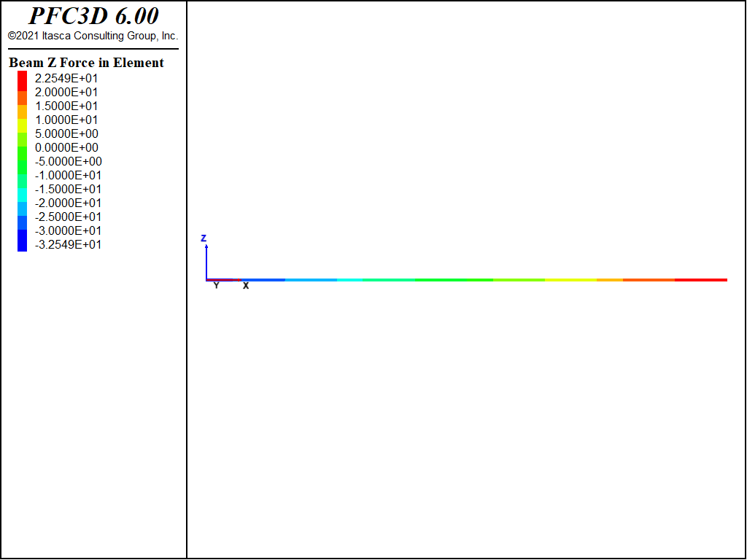Click the PFC3D 6.00 title
This screenshot has width=747, height=560.
point(93,16)
